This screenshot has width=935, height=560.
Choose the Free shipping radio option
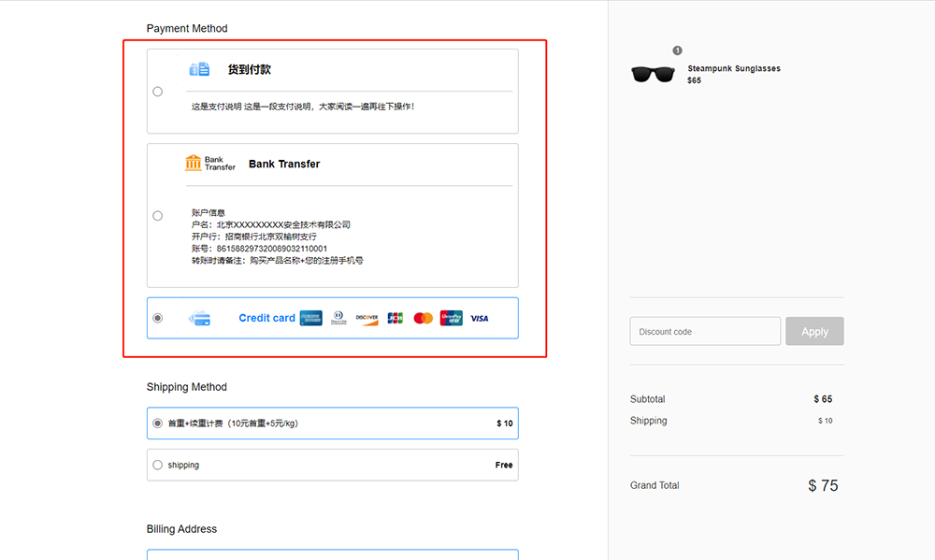[157, 465]
